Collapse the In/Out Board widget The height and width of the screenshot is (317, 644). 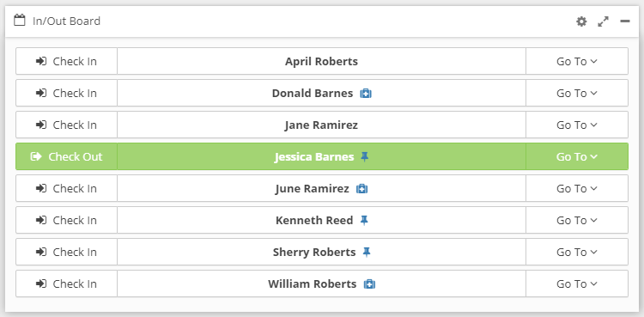tap(625, 21)
